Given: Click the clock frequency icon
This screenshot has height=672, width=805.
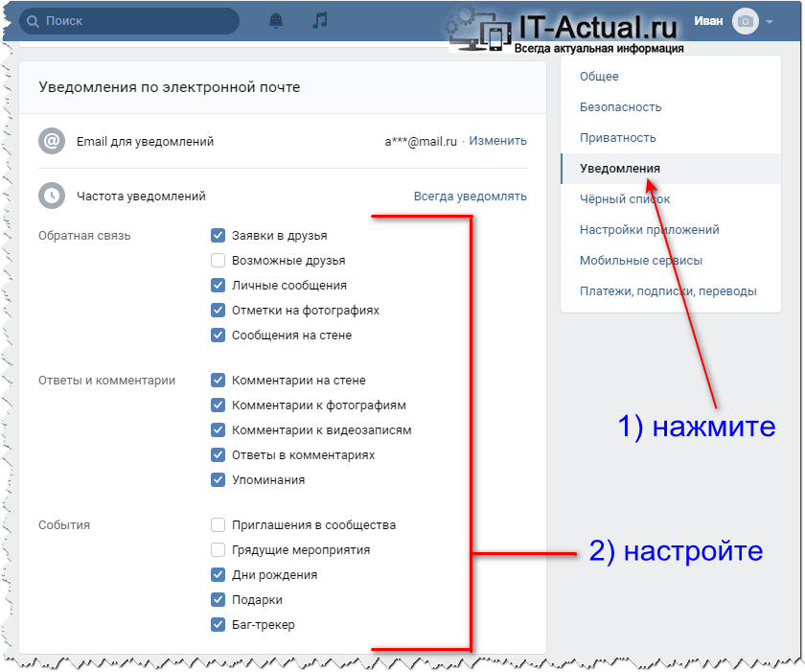Looking at the screenshot, I should click(x=52, y=196).
